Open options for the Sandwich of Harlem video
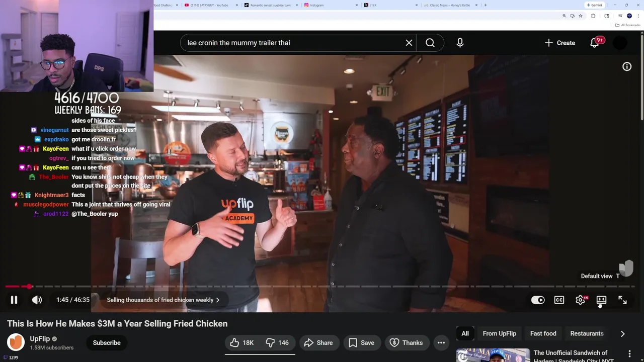The width and height of the screenshot is (644, 362). [629, 355]
